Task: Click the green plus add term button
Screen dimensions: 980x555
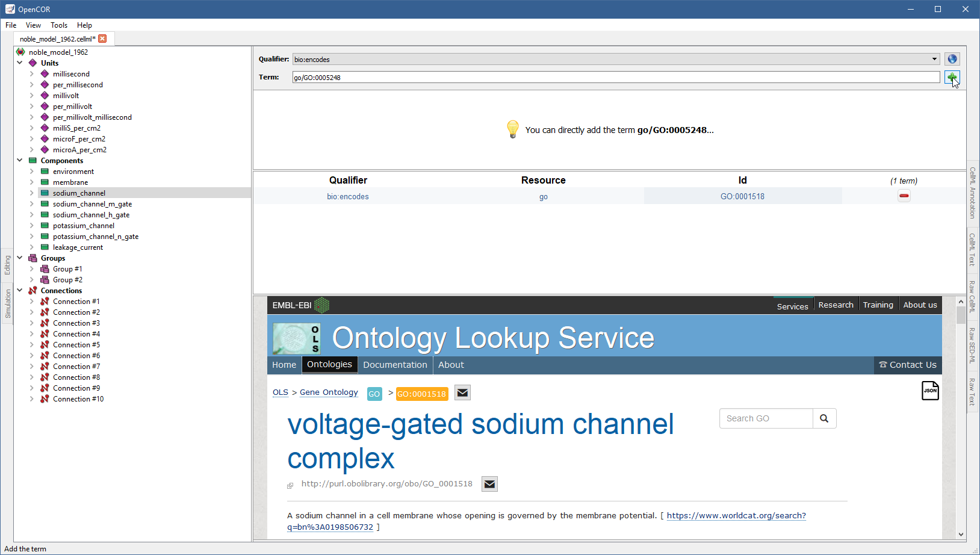Action: coord(952,77)
